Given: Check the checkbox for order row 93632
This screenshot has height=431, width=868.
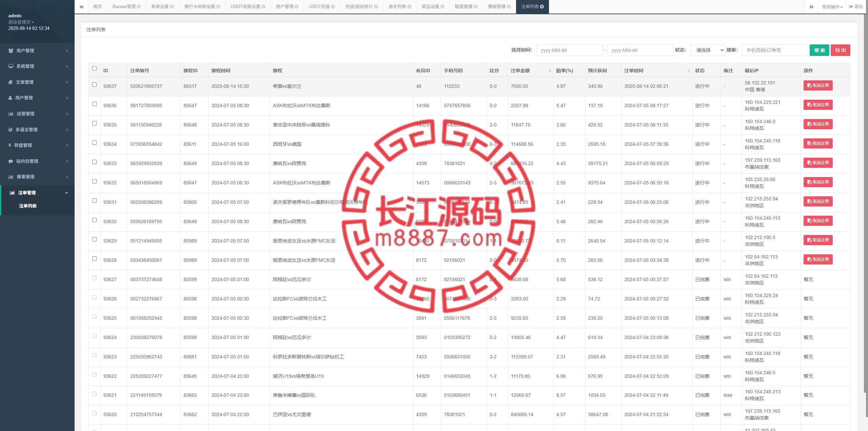Looking at the screenshot, I should (x=94, y=181).
